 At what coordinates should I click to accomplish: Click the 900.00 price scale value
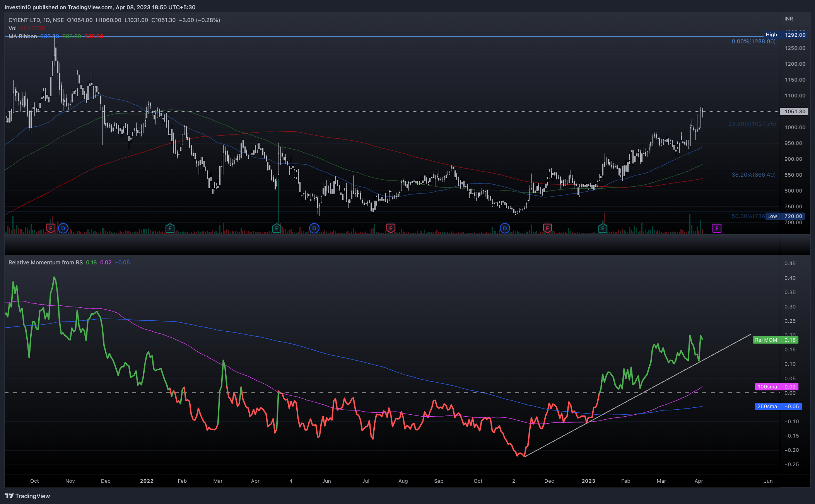click(x=793, y=159)
